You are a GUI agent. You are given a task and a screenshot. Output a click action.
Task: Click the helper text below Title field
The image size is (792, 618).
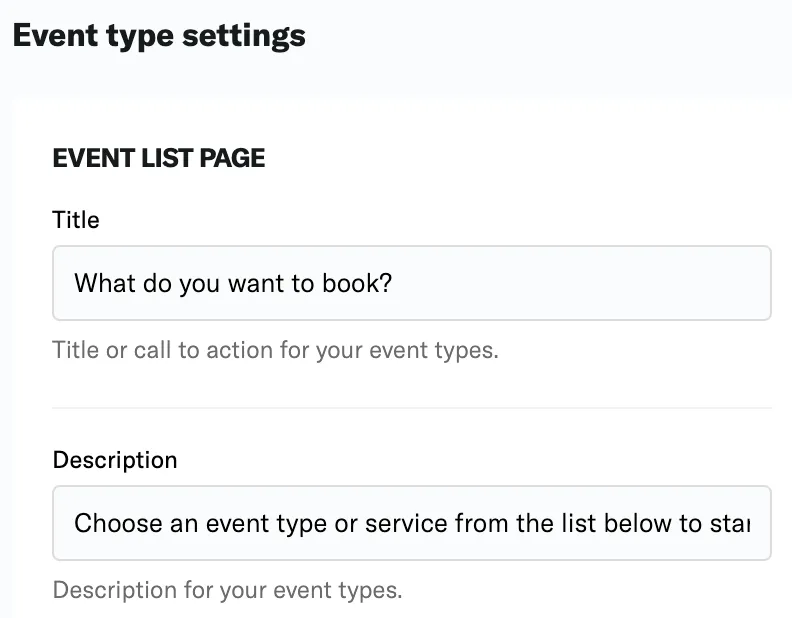click(275, 351)
